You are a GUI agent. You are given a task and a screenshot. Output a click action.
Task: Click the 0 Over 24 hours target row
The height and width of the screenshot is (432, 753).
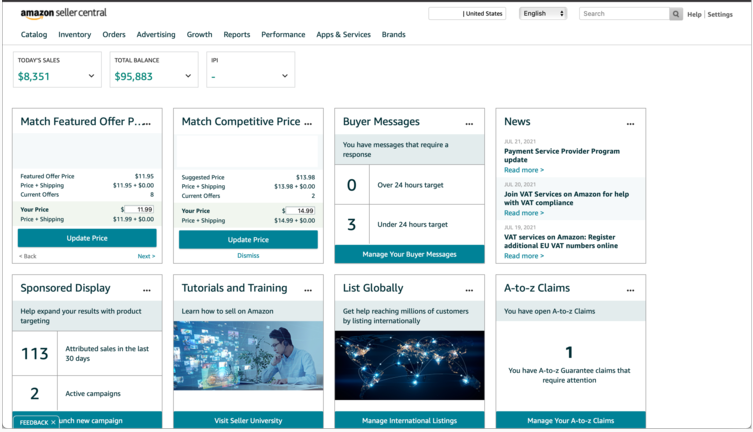[410, 185]
